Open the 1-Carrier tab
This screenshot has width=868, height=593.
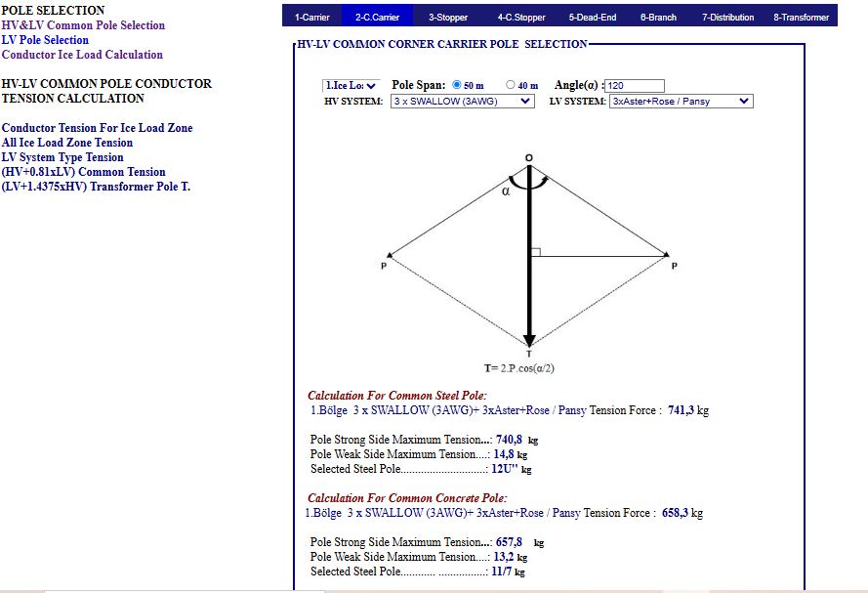(311, 18)
